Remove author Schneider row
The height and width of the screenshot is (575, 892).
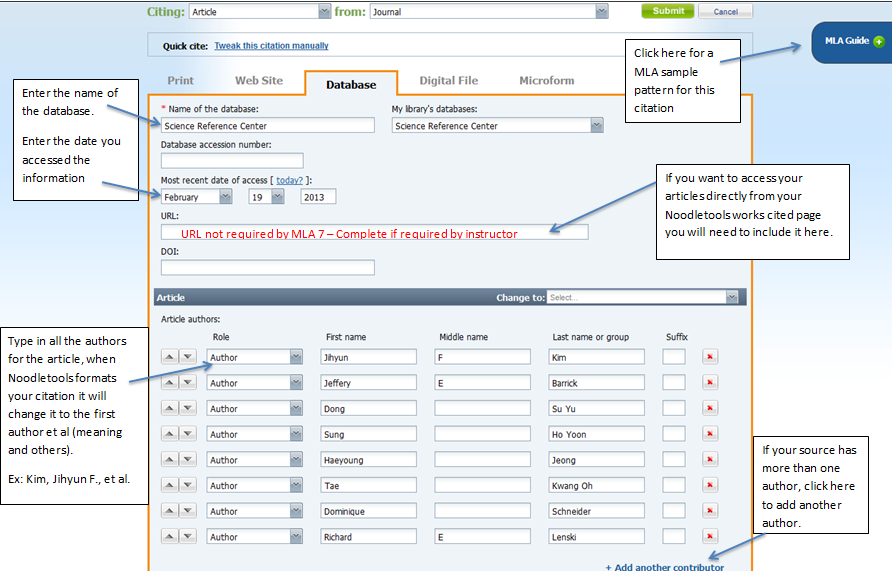pyautogui.click(x=710, y=511)
